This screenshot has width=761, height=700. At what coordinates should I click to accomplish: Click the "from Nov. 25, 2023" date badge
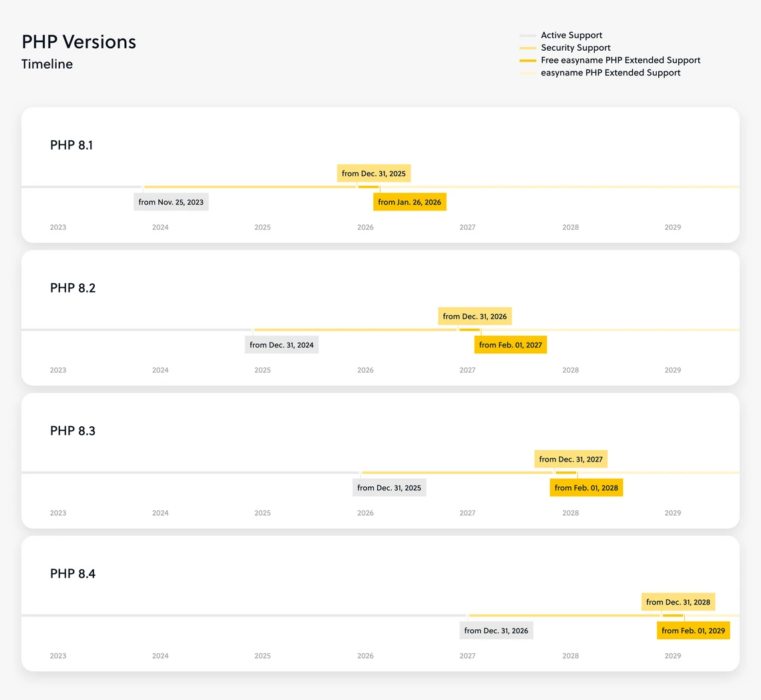click(x=171, y=202)
